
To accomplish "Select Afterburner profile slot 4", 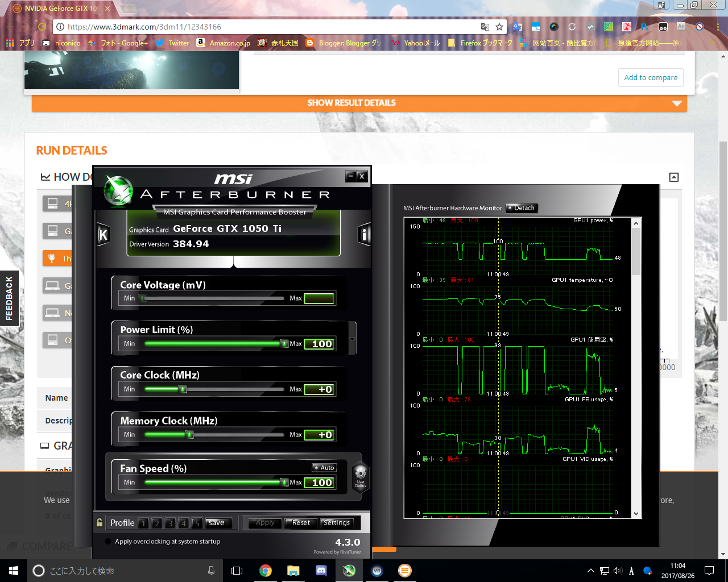I will tap(183, 523).
